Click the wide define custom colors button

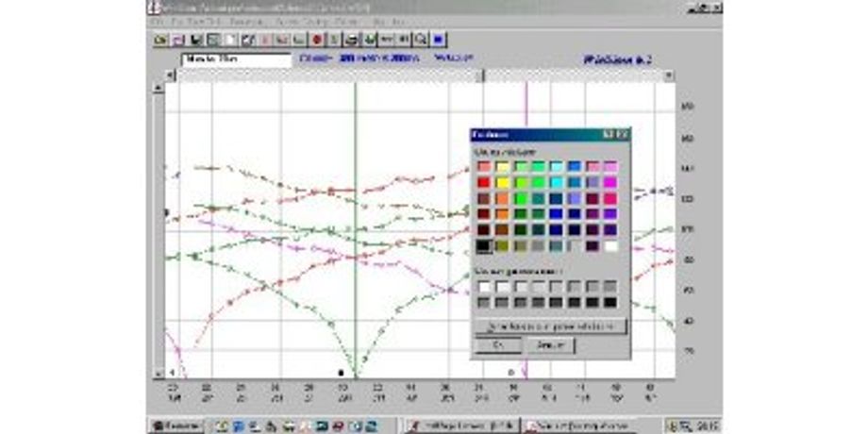click(551, 326)
